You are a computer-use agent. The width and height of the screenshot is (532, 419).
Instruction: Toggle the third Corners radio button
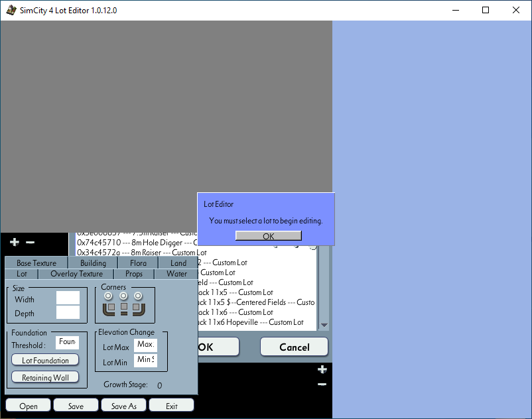[x=138, y=296]
